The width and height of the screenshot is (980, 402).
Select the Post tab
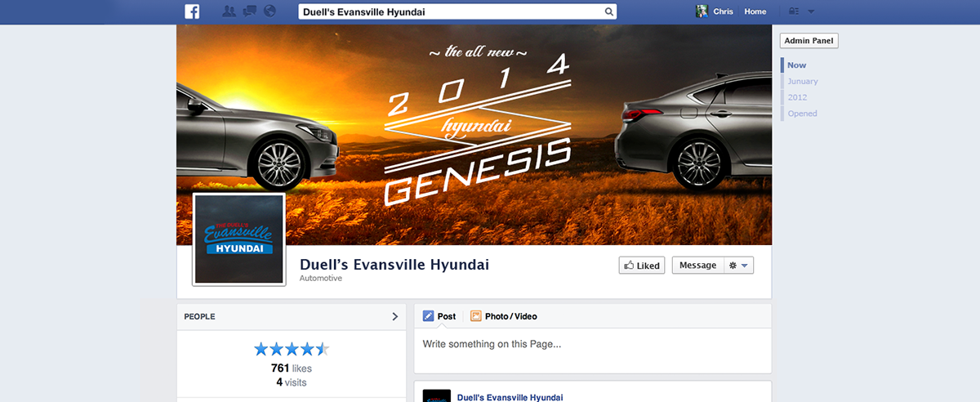[439, 316]
